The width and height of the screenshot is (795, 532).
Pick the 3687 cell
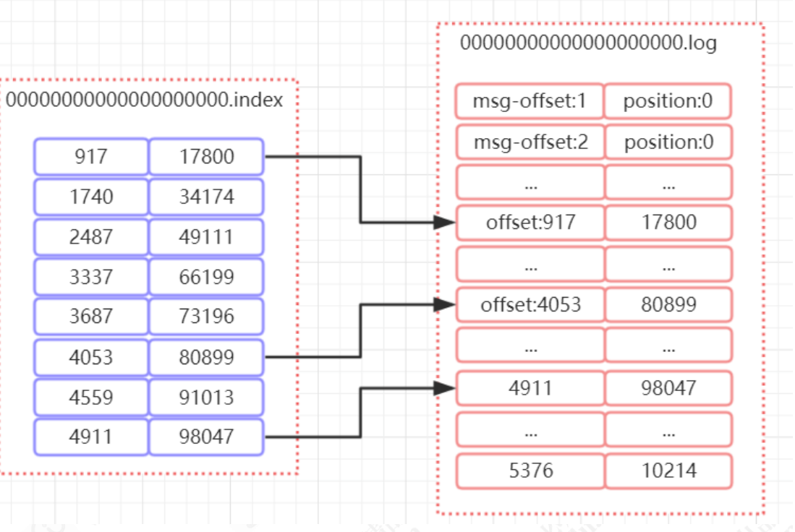(x=91, y=316)
